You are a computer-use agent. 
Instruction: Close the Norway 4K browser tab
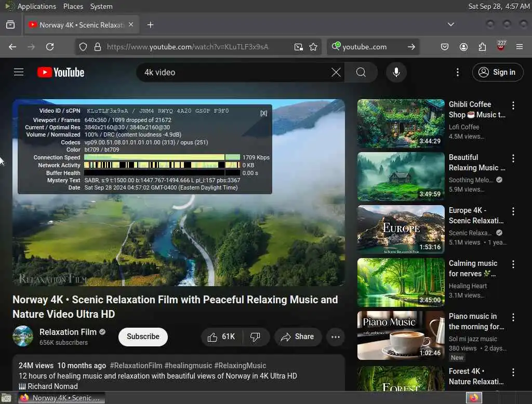click(x=131, y=25)
